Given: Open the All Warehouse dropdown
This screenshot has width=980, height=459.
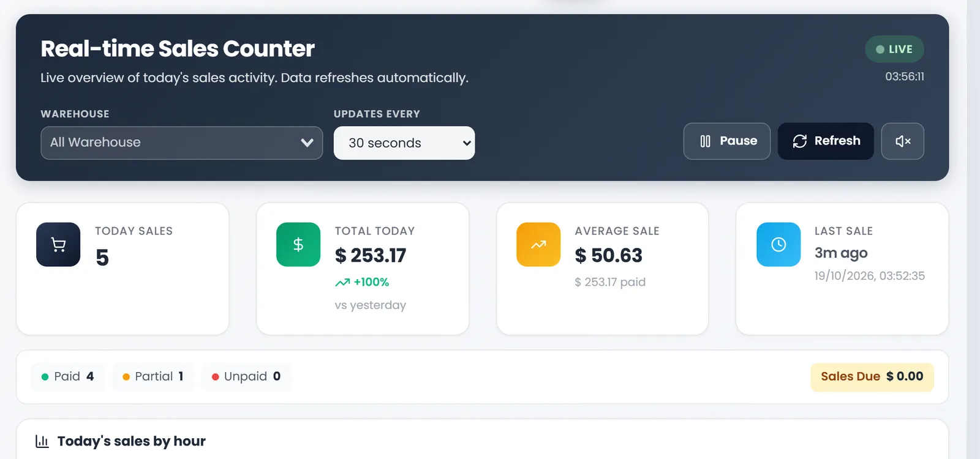Looking at the screenshot, I should (x=182, y=143).
